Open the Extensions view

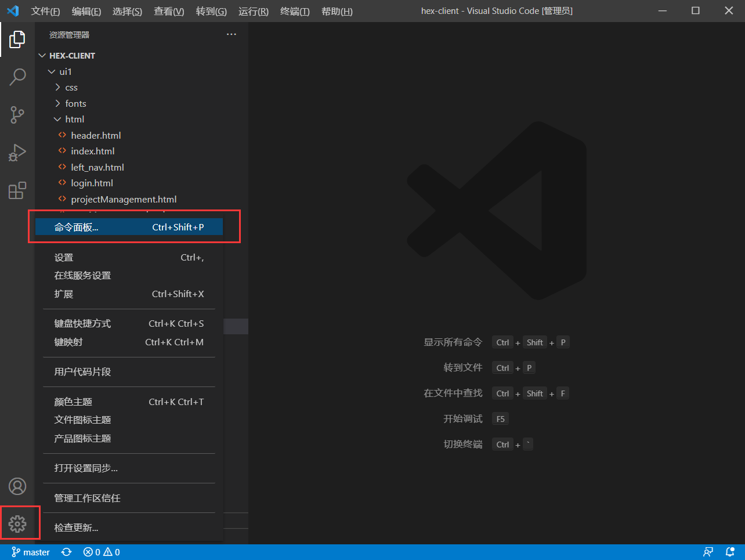click(17, 190)
